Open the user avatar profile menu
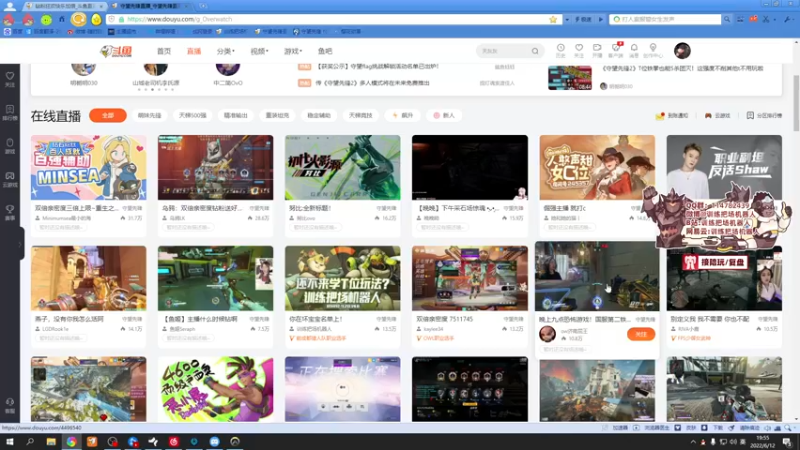This screenshot has width=800, height=450. pos(682,51)
